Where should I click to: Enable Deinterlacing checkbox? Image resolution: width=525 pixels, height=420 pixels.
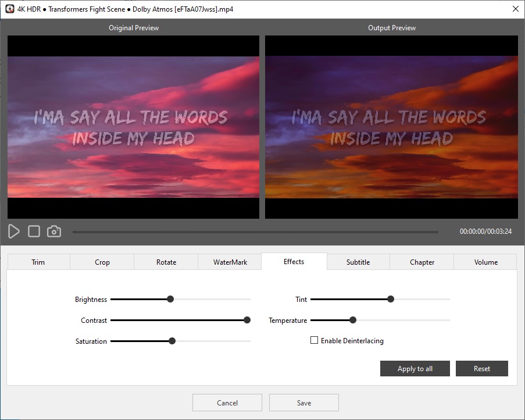(x=314, y=340)
